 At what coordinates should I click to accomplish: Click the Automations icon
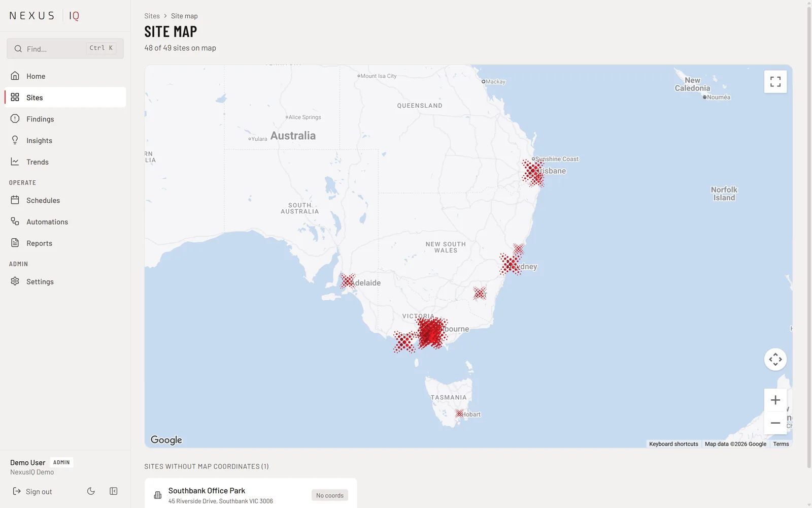[15, 221]
